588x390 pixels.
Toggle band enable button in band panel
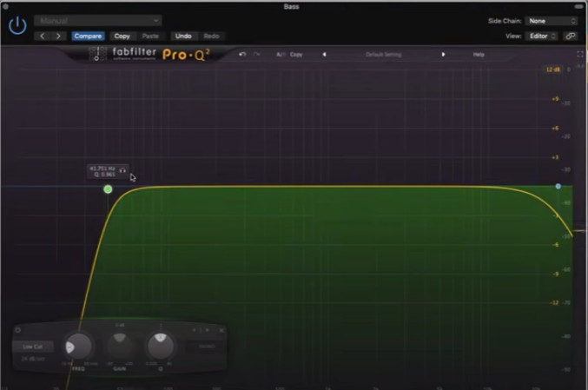(x=17, y=330)
